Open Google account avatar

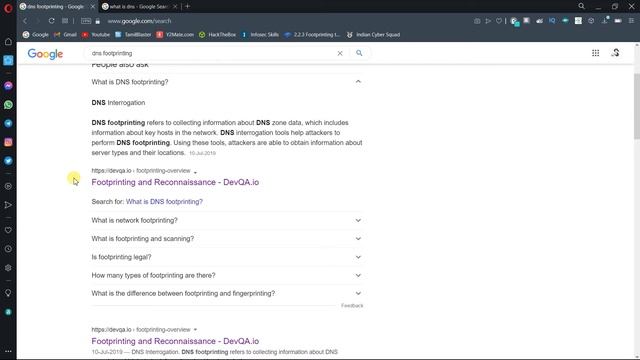pyautogui.click(x=616, y=53)
